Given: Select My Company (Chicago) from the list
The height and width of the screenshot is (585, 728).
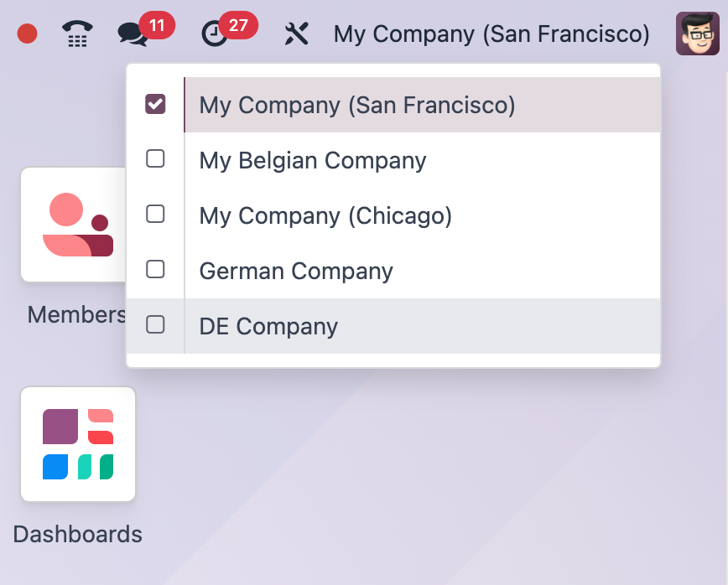Looking at the screenshot, I should [x=325, y=215].
